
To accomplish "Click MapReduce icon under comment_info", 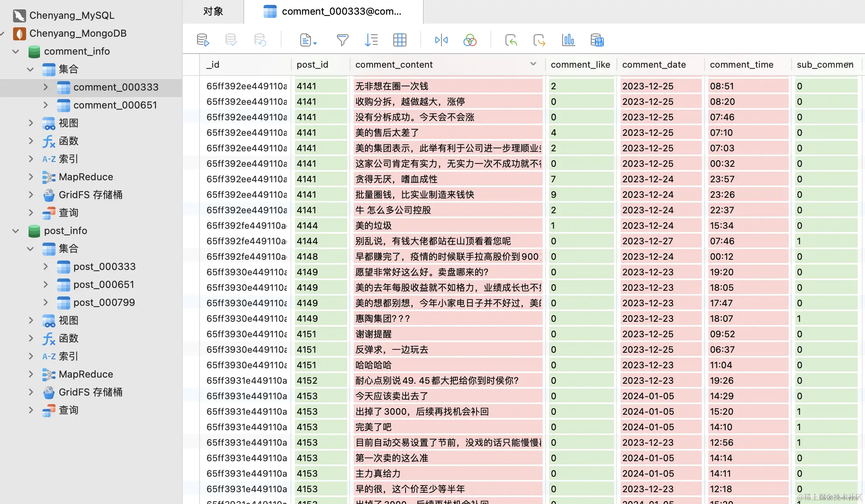I will point(49,177).
